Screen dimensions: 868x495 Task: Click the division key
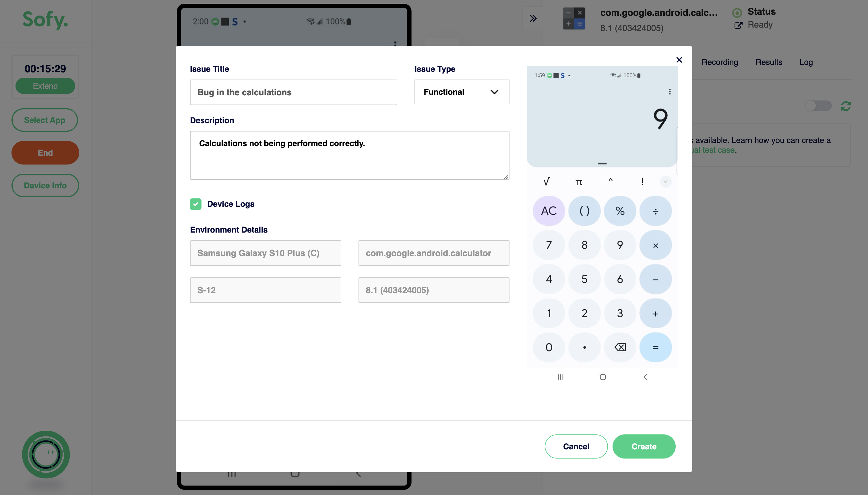(655, 211)
